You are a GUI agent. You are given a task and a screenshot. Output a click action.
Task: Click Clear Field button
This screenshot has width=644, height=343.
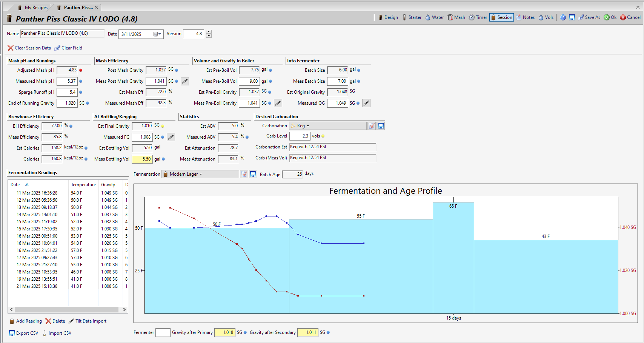[x=68, y=48]
